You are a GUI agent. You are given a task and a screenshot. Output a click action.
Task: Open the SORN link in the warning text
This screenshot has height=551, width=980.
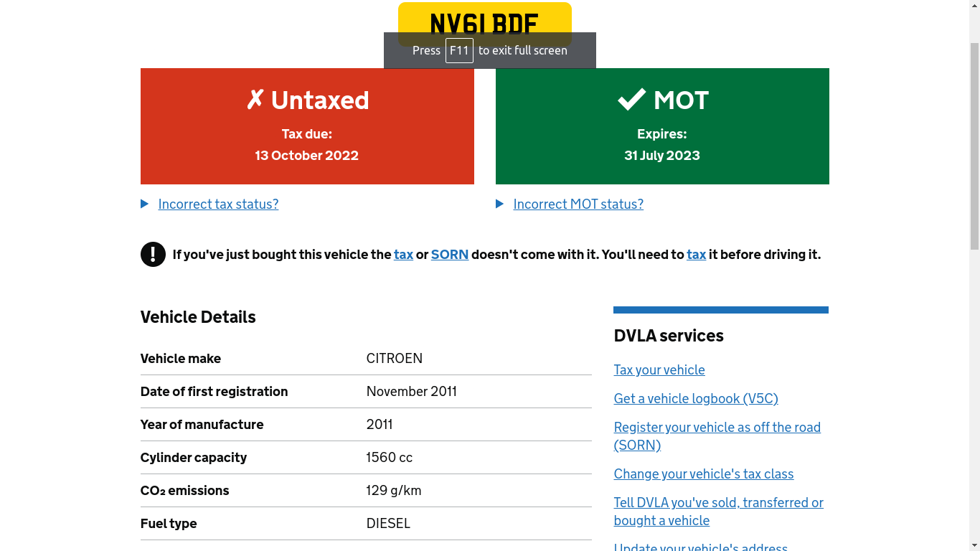click(x=450, y=254)
